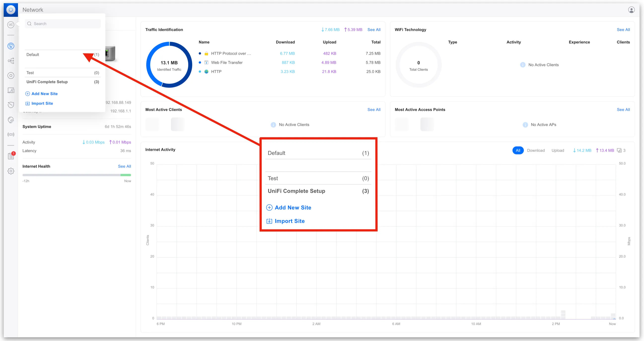Open the Events list icon with badge
This screenshot has height=341, width=644.
point(10,156)
